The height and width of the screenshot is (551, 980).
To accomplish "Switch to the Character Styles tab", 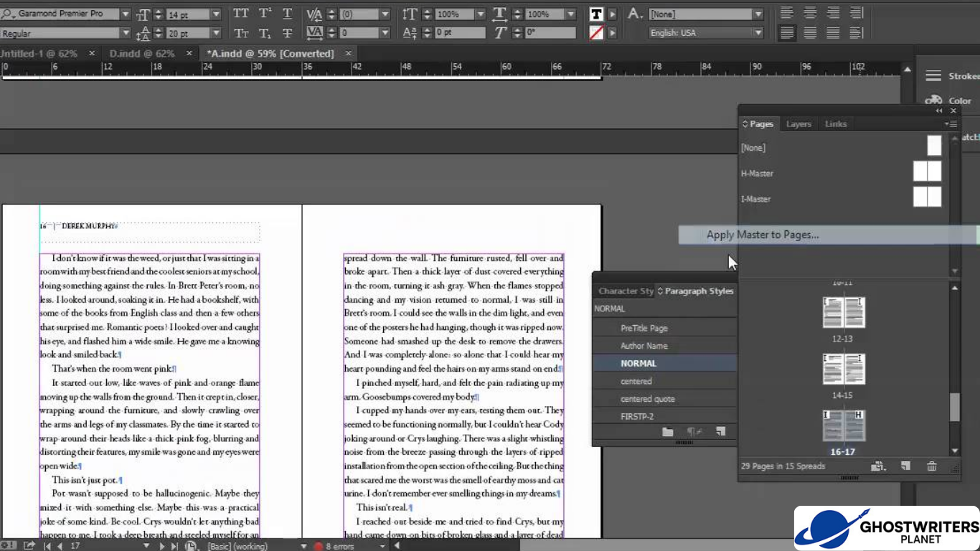I will (x=624, y=291).
